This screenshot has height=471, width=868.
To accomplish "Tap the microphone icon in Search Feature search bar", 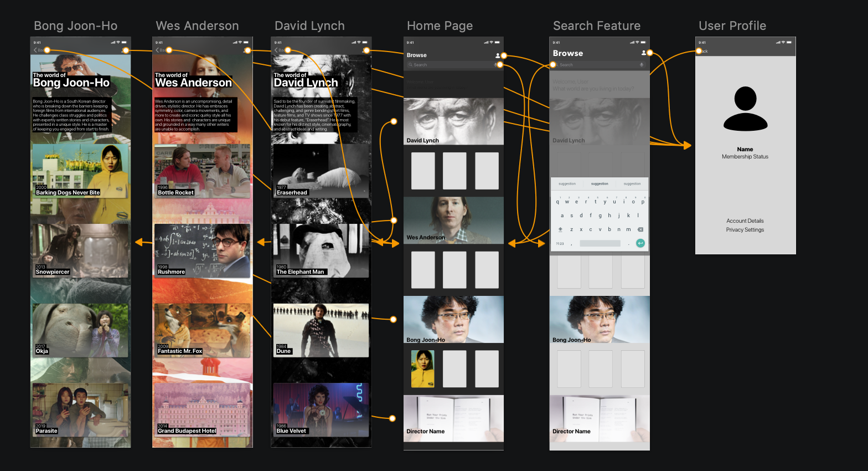I will click(642, 65).
